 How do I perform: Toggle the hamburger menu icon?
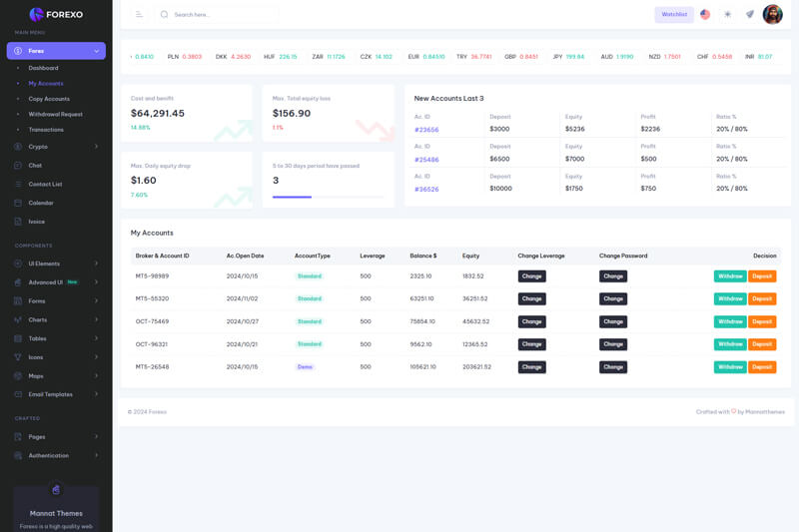click(x=139, y=14)
